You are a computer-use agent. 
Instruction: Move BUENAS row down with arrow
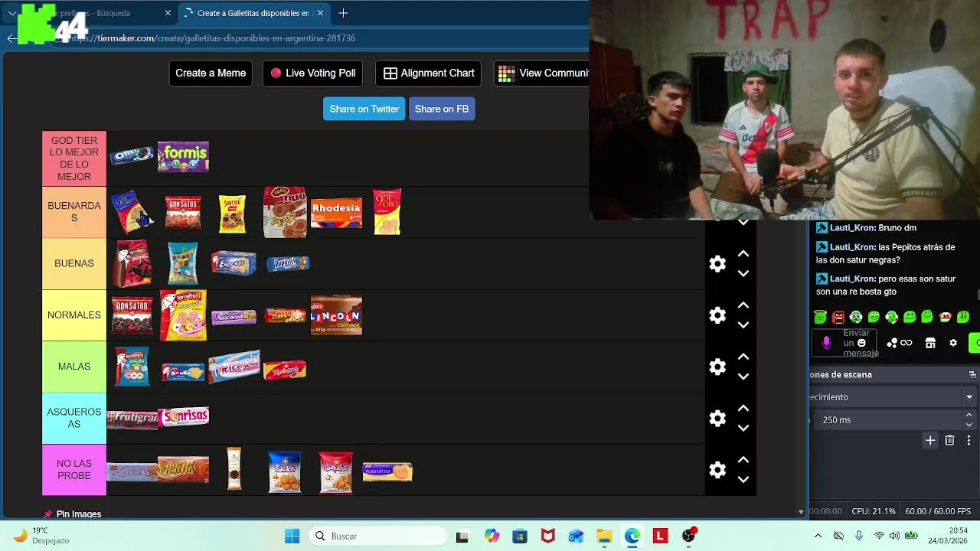click(743, 273)
